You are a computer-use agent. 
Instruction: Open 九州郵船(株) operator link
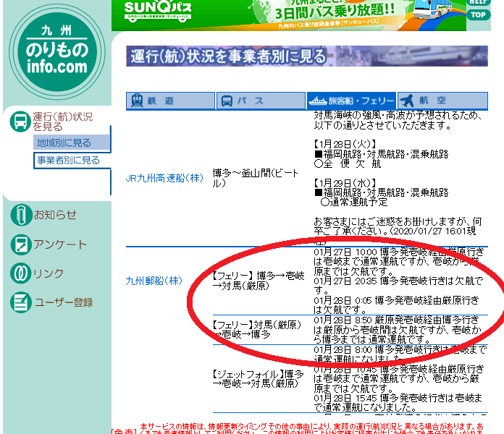click(x=154, y=281)
